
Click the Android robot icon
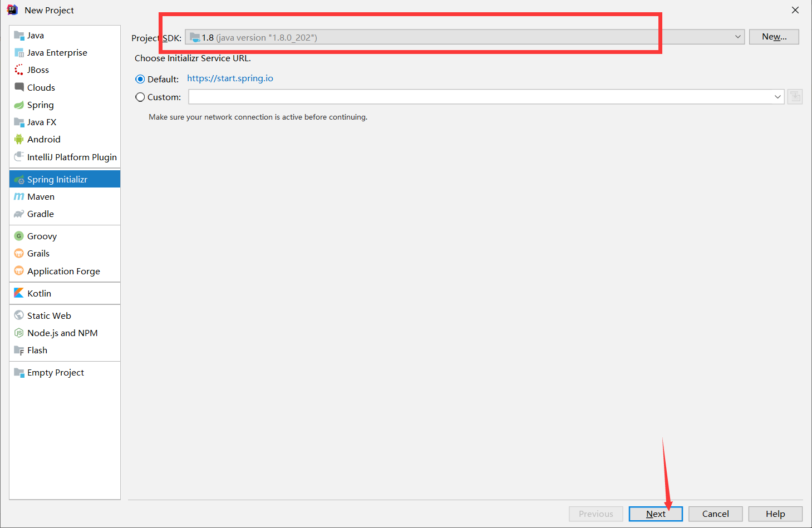[x=19, y=140]
